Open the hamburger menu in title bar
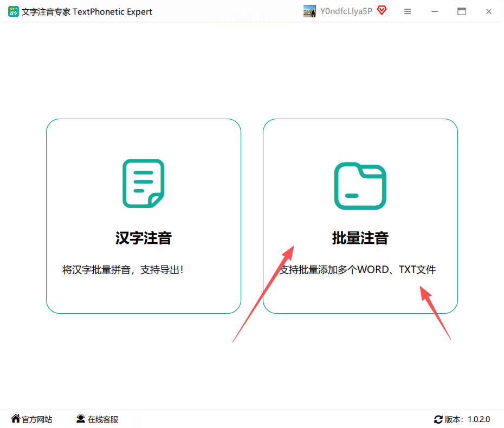Viewport: 504px width, 428px height. coord(408,11)
